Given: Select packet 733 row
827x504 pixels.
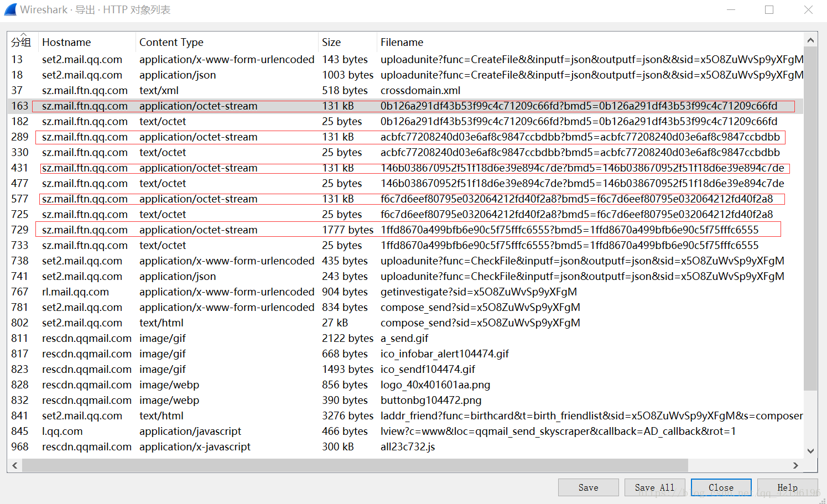Looking at the screenshot, I should pos(405,245).
